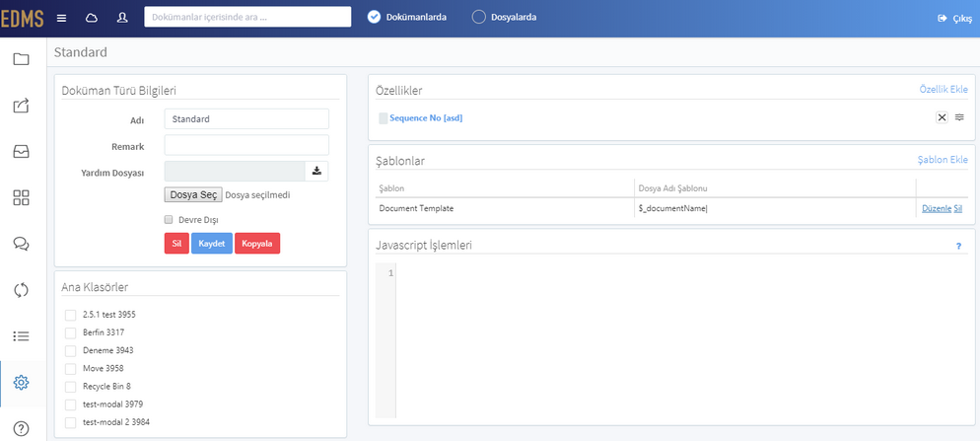The height and width of the screenshot is (441, 980).
Task: Click the Kaydet save button
Action: (212, 244)
